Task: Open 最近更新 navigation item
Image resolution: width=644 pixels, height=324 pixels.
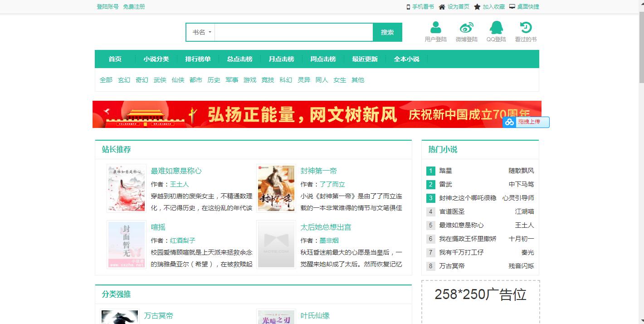Action: pos(365,59)
